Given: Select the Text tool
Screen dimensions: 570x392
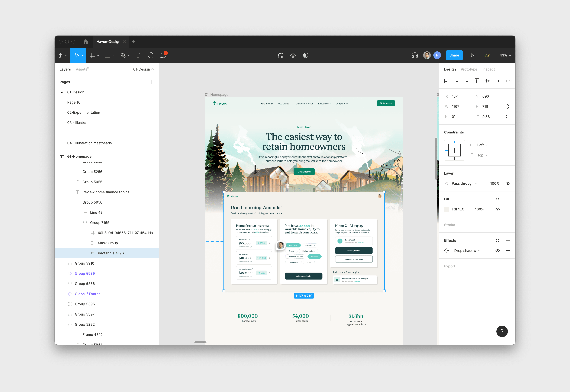Looking at the screenshot, I should pyautogui.click(x=138, y=55).
